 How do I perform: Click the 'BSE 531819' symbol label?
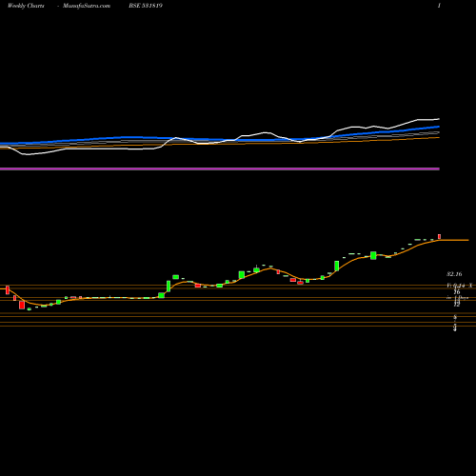(146, 6)
